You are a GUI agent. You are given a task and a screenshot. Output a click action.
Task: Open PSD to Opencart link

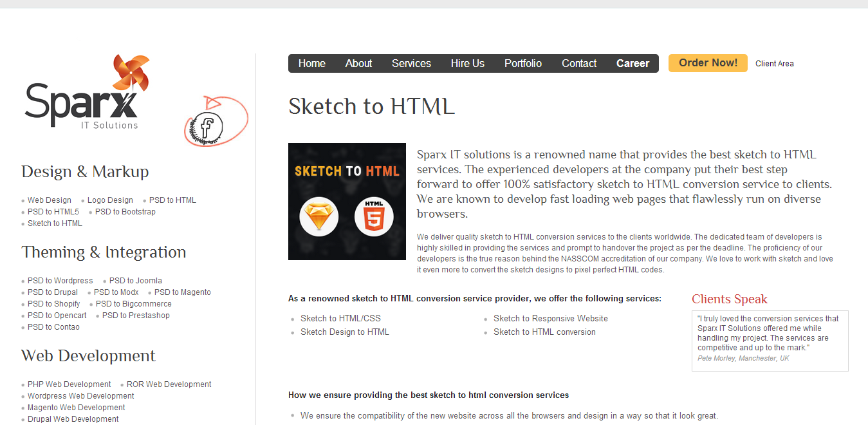[57, 316]
